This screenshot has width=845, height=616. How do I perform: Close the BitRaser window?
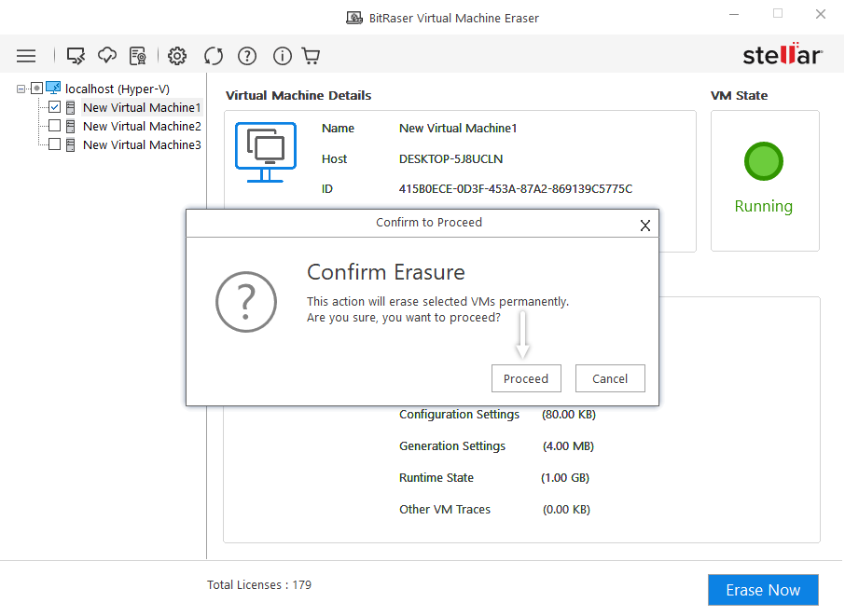click(x=821, y=15)
